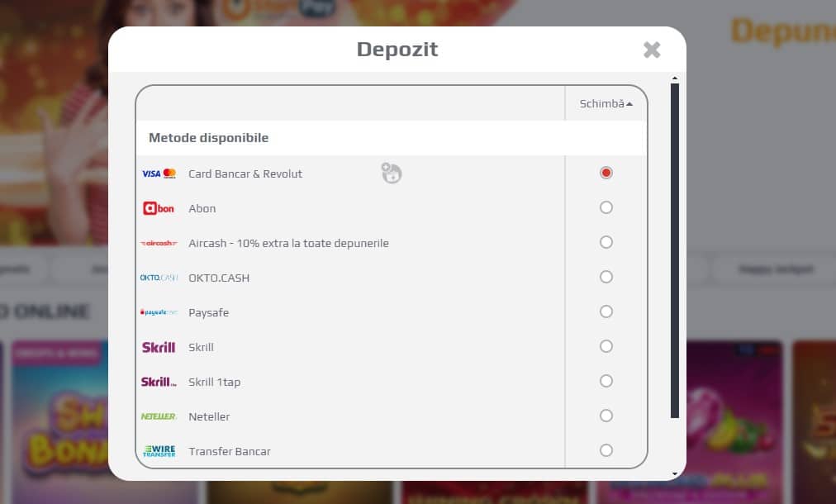Click the OKTO.CASH logo icon
The image size is (836, 504).
pos(159,278)
